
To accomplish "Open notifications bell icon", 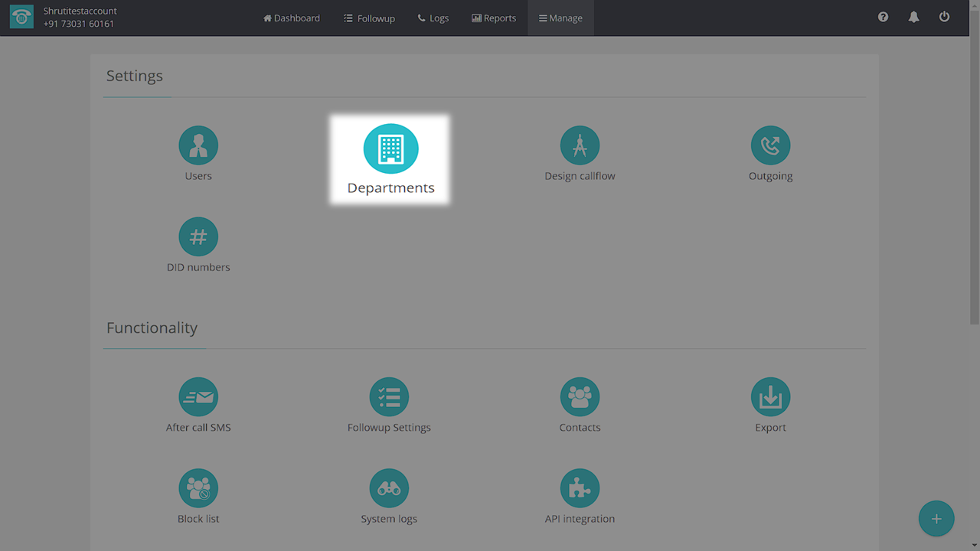I will tap(913, 17).
